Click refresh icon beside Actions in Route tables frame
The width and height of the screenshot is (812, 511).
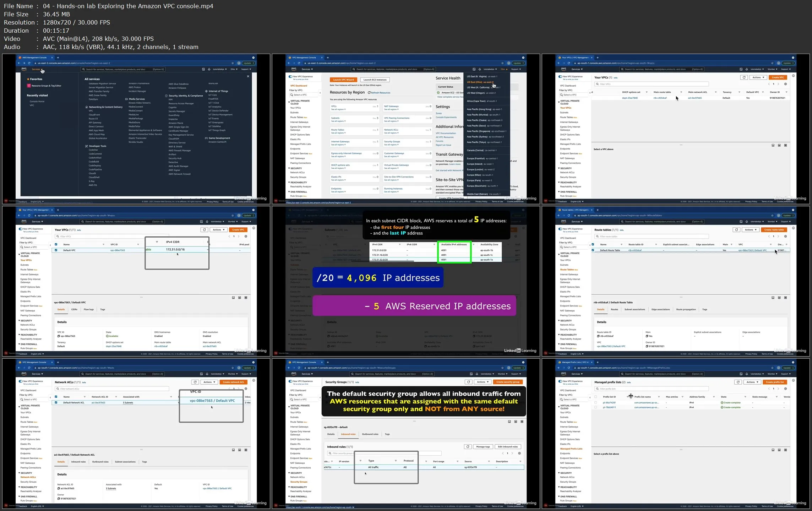737,230
